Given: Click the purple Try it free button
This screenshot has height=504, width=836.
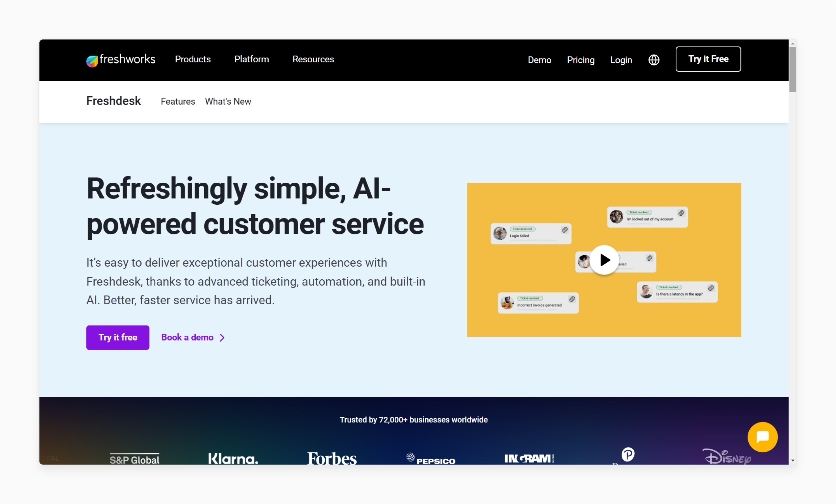Looking at the screenshot, I should [x=118, y=338].
